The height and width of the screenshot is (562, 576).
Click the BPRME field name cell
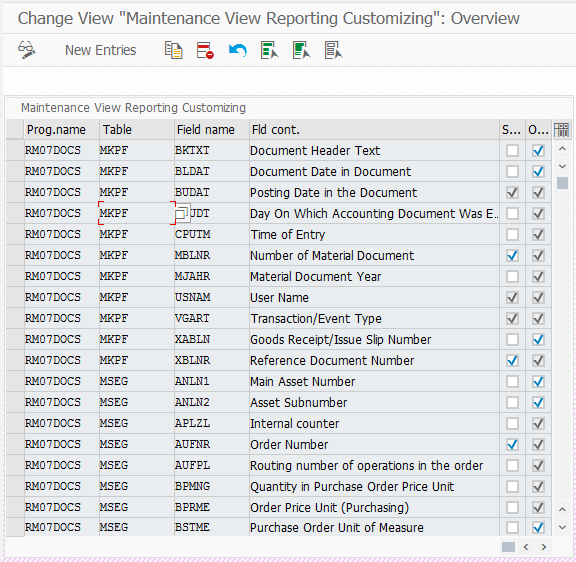pos(212,507)
